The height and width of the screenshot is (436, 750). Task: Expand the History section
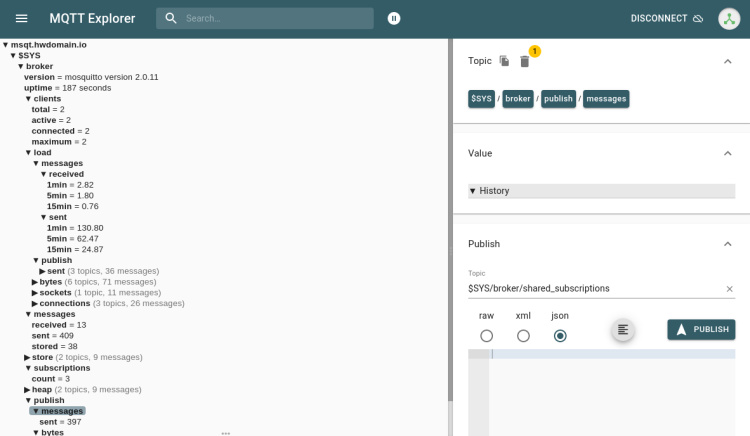coord(494,191)
